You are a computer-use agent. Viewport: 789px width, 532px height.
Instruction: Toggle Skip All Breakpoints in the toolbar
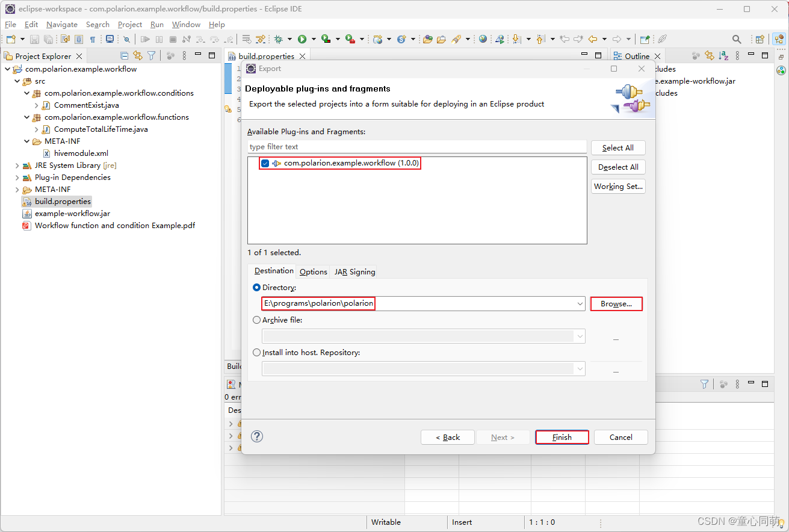pos(126,39)
